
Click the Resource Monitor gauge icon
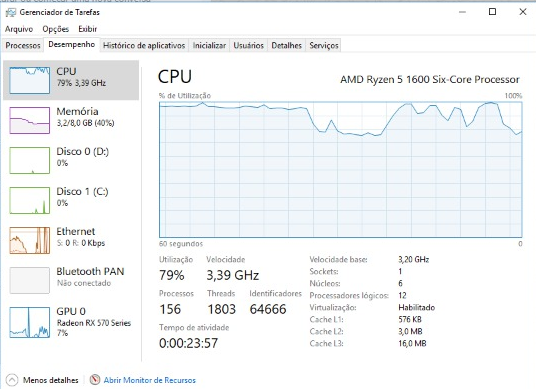coord(95,379)
